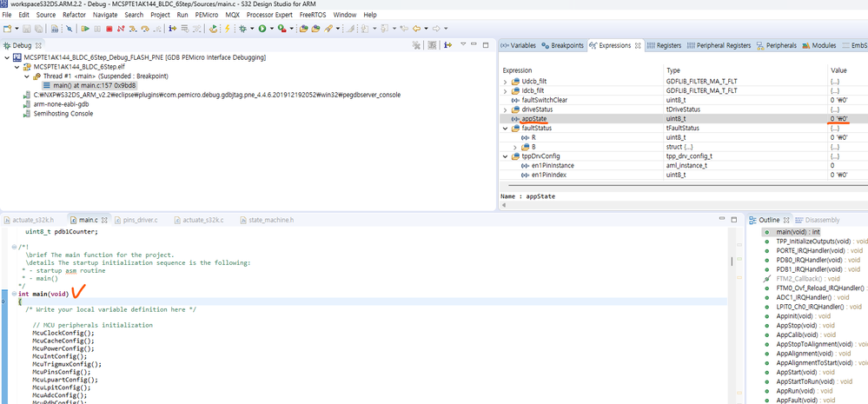Toggle Instruction Stepping Mode in main toolbar

tap(173, 28)
